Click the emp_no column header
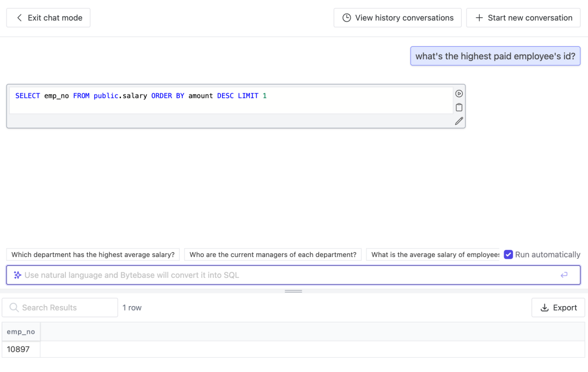This screenshot has width=588, height=372. tap(21, 332)
